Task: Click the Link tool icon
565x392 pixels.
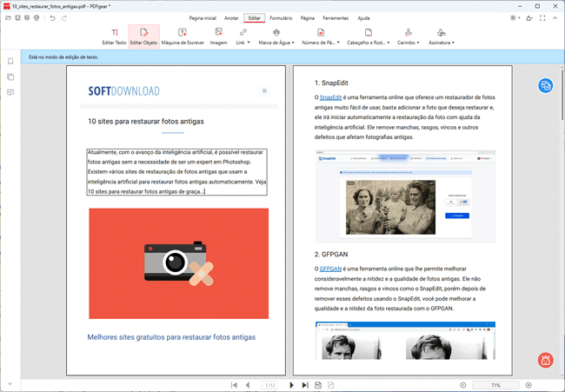Action: pos(243,32)
